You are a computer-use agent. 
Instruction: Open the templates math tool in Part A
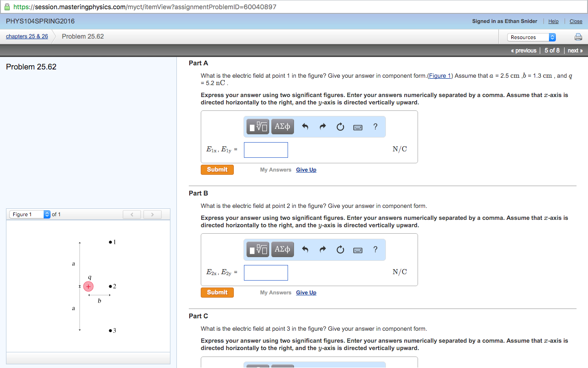click(x=258, y=126)
